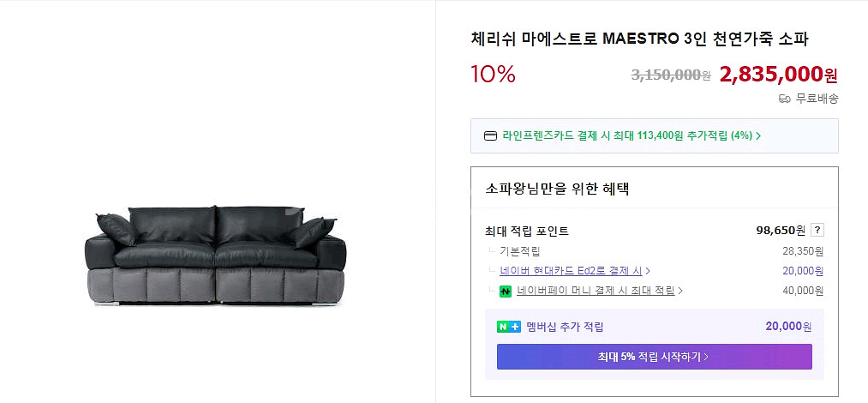
Task: Follow the 네이버 현대카드 Ed2로 결제 시 link
Action: coord(571,271)
